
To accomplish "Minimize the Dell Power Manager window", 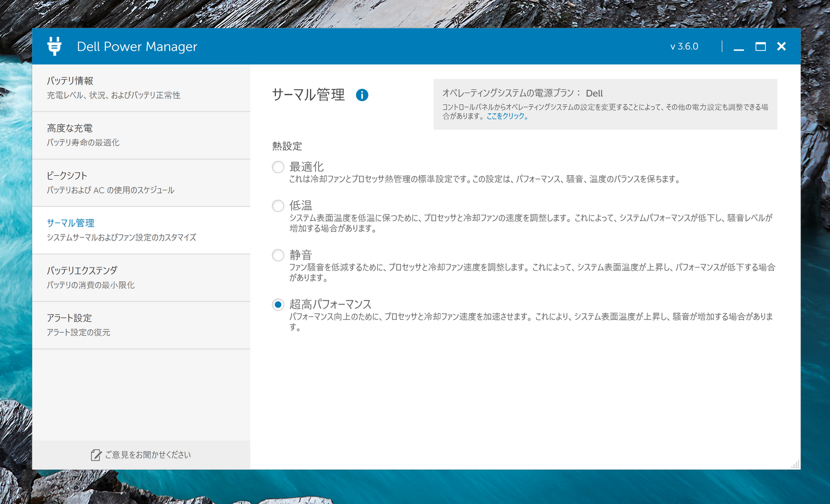I will pyautogui.click(x=739, y=47).
